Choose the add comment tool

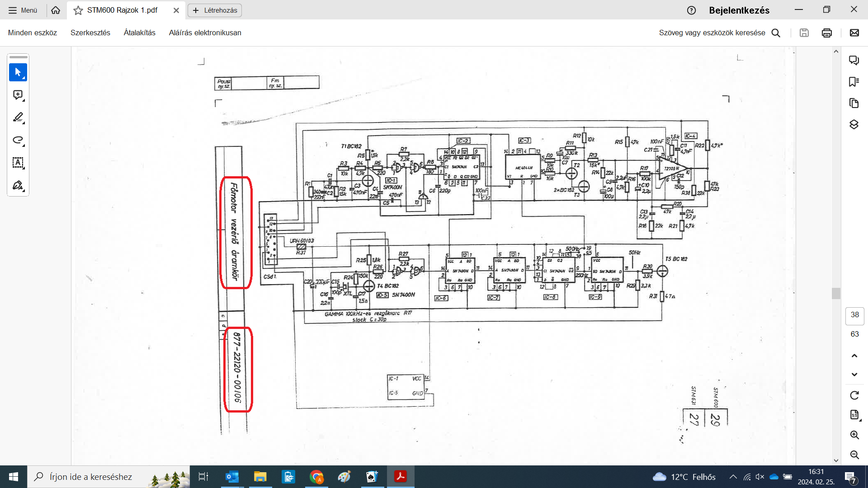(x=18, y=95)
